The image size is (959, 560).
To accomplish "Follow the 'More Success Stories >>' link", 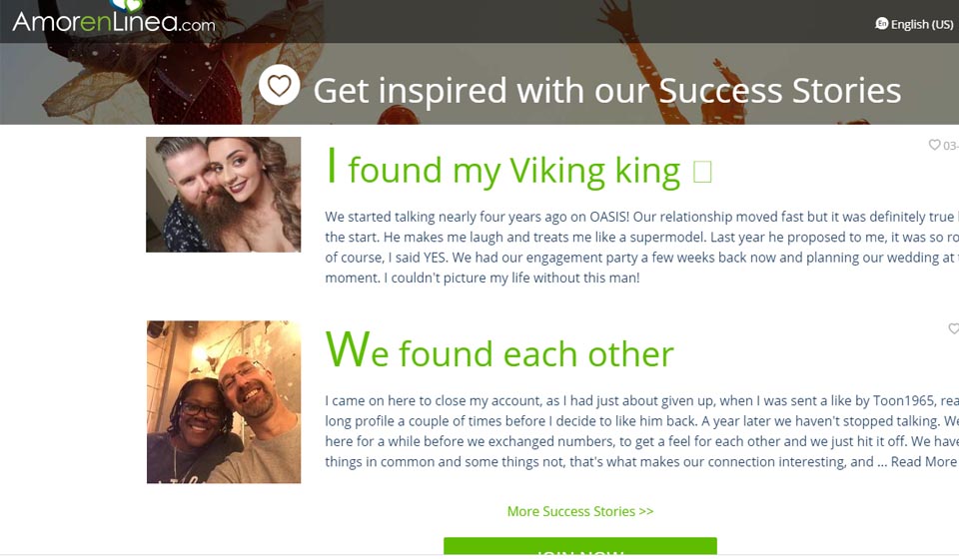I will [579, 511].
